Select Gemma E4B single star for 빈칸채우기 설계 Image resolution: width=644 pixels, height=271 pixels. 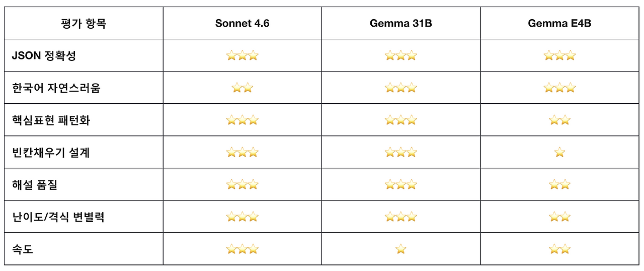click(x=559, y=152)
